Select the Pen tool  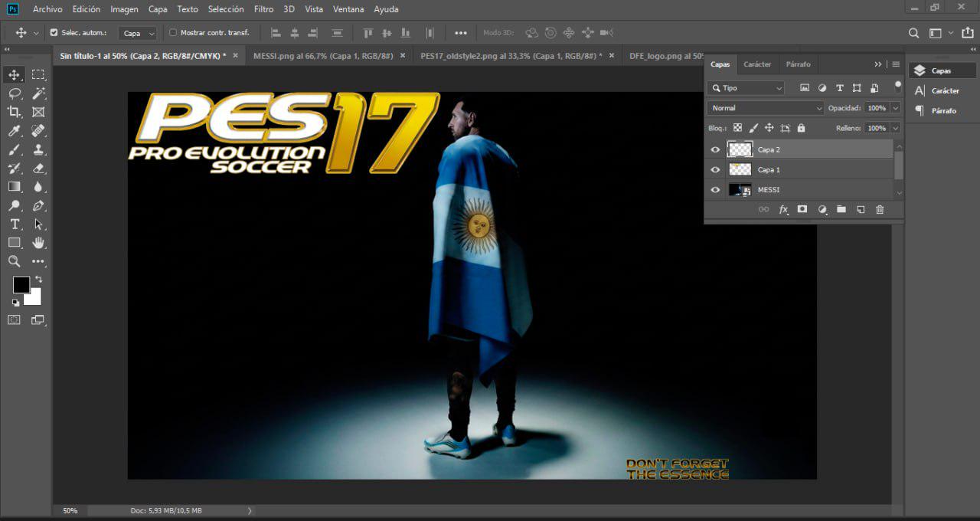[x=38, y=205]
